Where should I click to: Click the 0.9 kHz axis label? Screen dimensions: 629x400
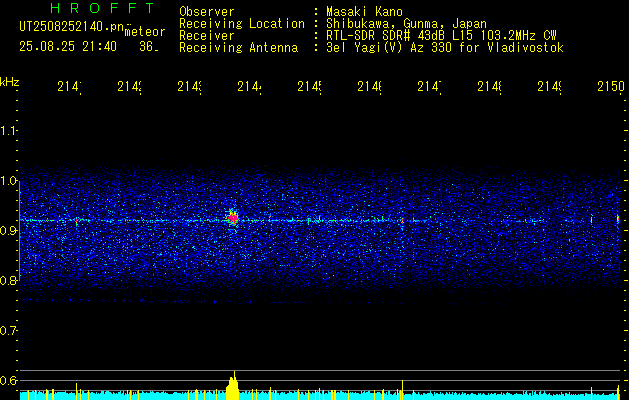tap(8, 231)
